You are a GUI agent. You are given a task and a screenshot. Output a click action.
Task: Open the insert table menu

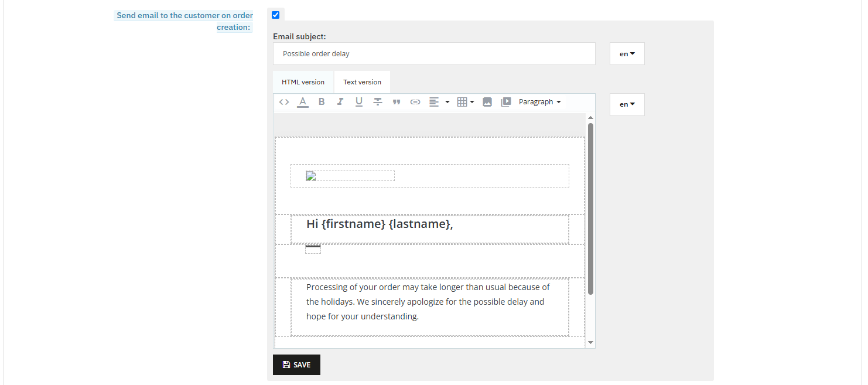click(x=466, y=102)
